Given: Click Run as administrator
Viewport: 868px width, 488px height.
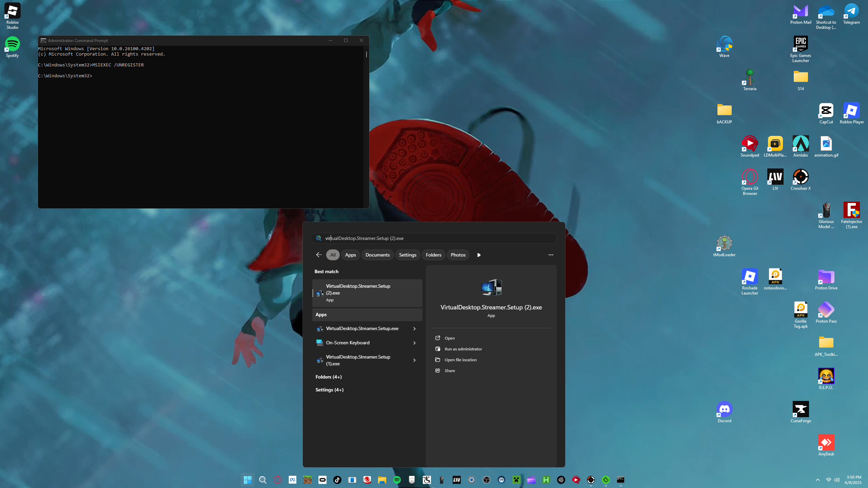Looking at the screenshot, I should click(x=463, y=349).
